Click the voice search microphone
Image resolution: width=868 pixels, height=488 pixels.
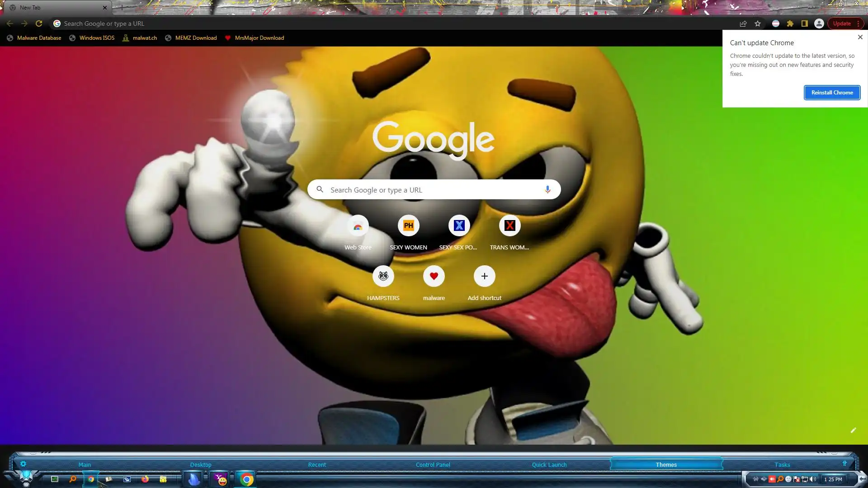[x=547, y=189]
